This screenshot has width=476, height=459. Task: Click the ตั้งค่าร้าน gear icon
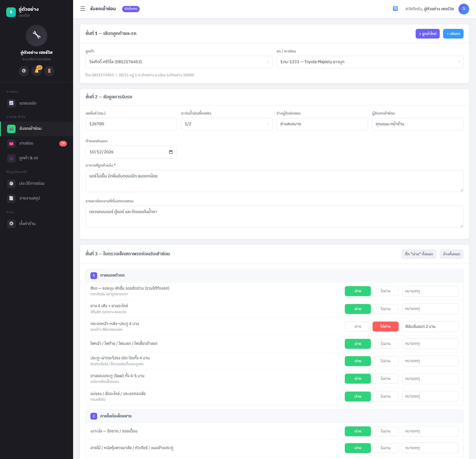click(x=11, y=224)
